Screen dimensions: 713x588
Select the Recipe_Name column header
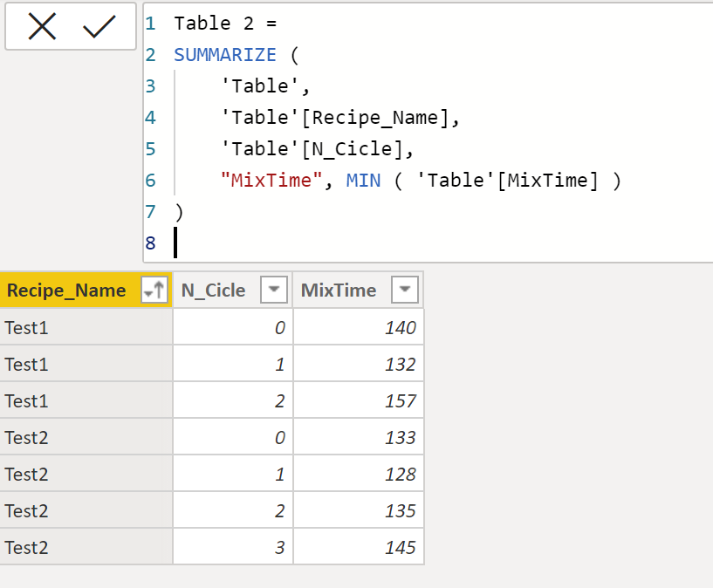click(x=86, y=290)
